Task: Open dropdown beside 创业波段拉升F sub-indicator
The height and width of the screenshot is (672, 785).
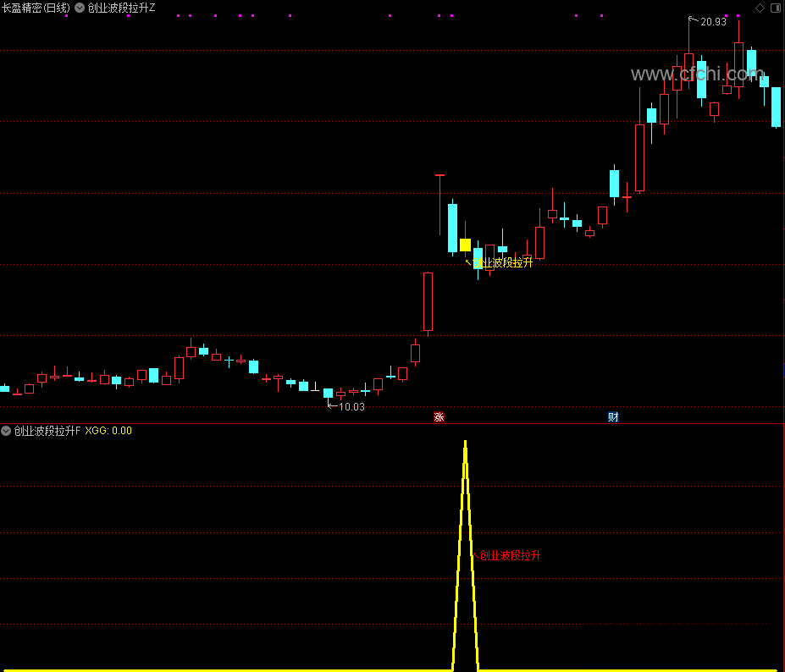Action: point(6,431)
